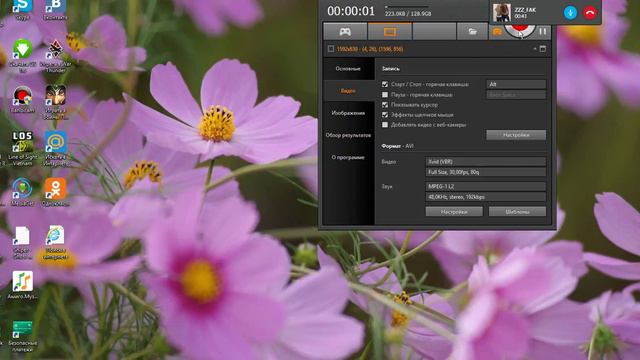The height and width of the screenshot is (360, 640).
Task: Open the Обзор результатов tab
Action: tap(348, 135)
